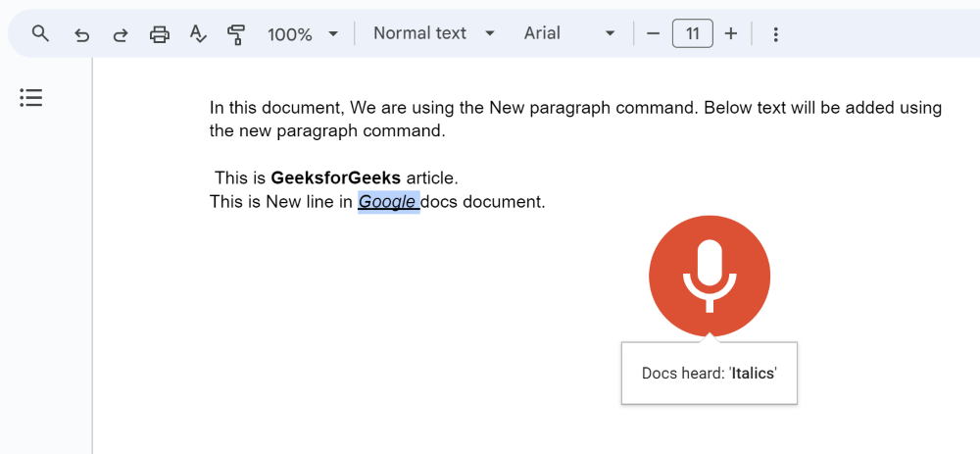The height and width of the screenshot is (454, 980).
Task: Open the 100% zoom dropdown
Action: [x=303, y=34]
